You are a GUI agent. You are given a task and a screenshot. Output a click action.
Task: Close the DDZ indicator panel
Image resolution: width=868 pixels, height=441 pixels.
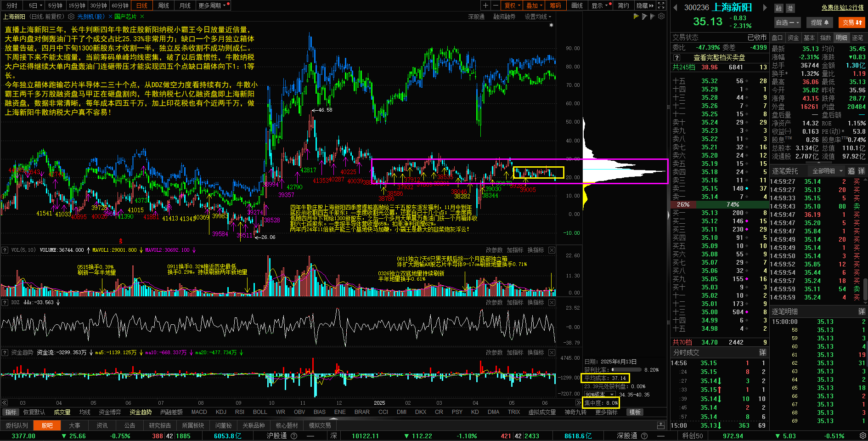click(x=552, y=302)
